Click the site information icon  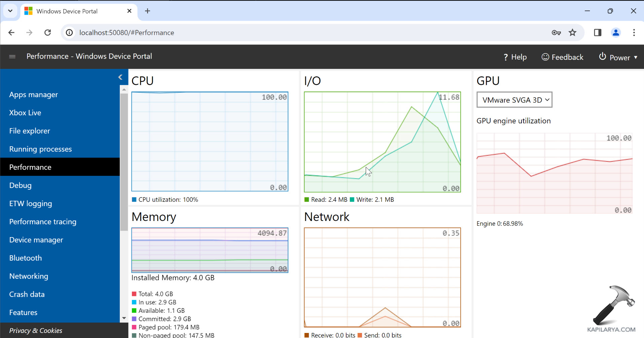point(69,33)
